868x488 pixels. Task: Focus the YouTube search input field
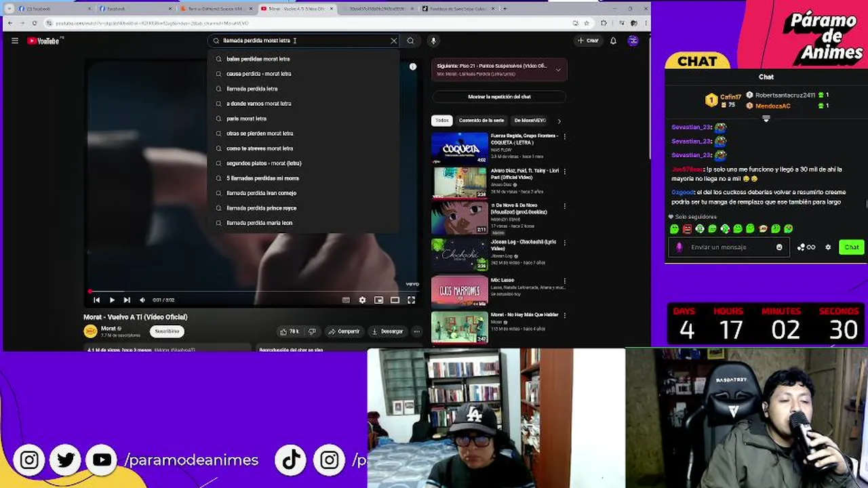(x=304, y=41)
